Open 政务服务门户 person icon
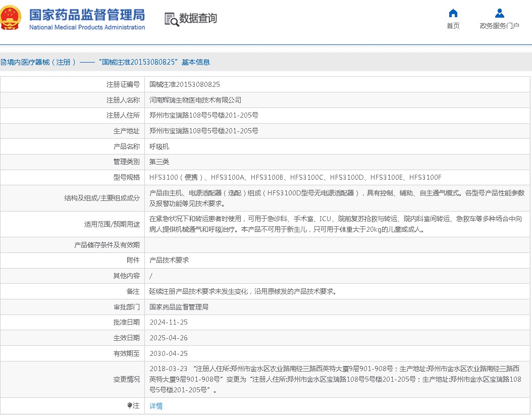Viewport: 532px width, 415px height. pos(499,13)
